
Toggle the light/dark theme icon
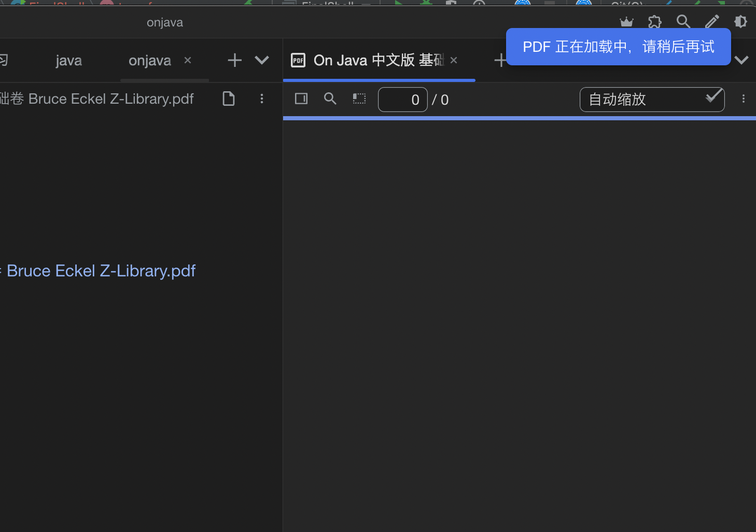740,22
